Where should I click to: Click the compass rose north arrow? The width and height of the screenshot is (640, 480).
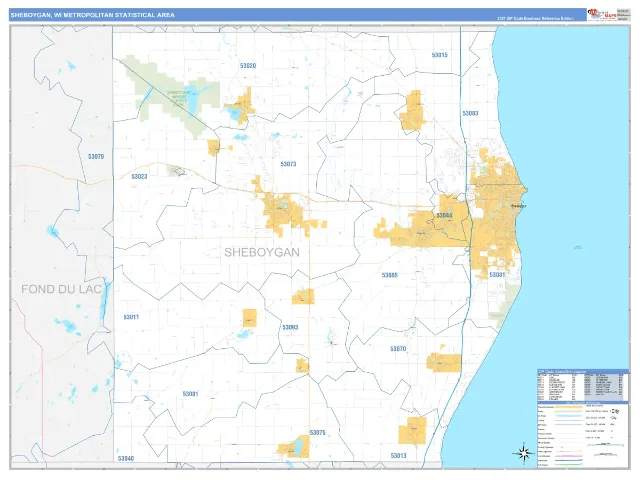coord(524,453)
